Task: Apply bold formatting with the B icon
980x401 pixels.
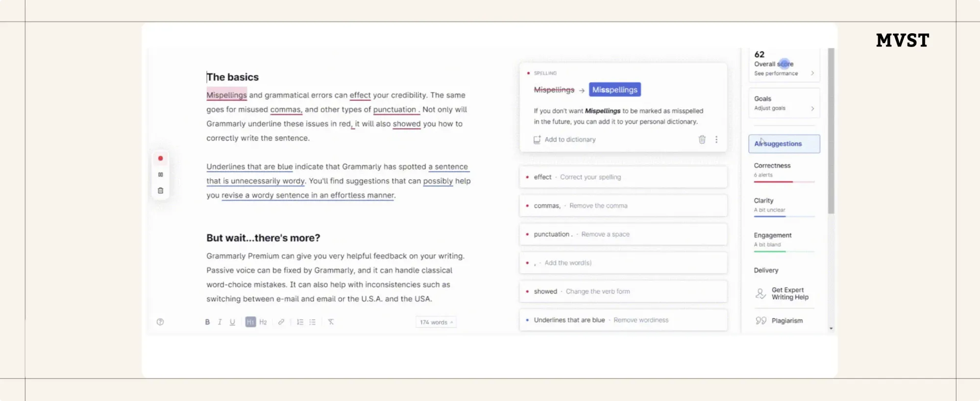Action: pyautogui.click(x=207, y=322)
